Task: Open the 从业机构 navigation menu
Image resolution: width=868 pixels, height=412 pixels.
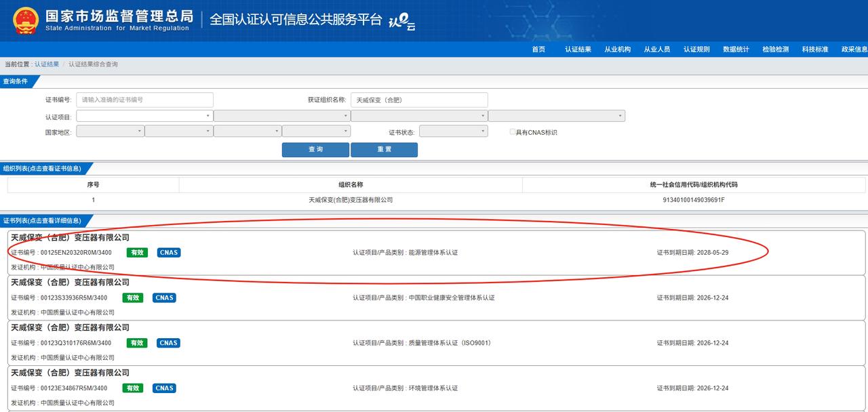Action: coord(617,49)
